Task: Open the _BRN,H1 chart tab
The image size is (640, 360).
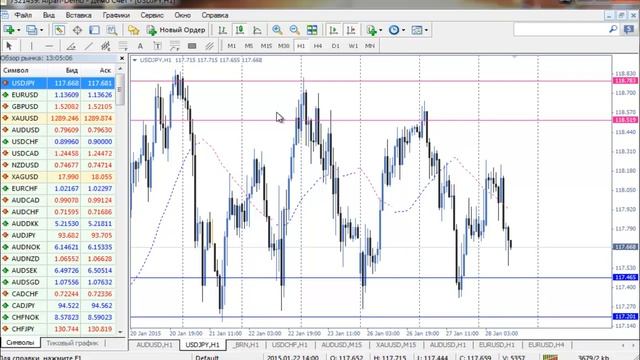Action: point(246,345)
